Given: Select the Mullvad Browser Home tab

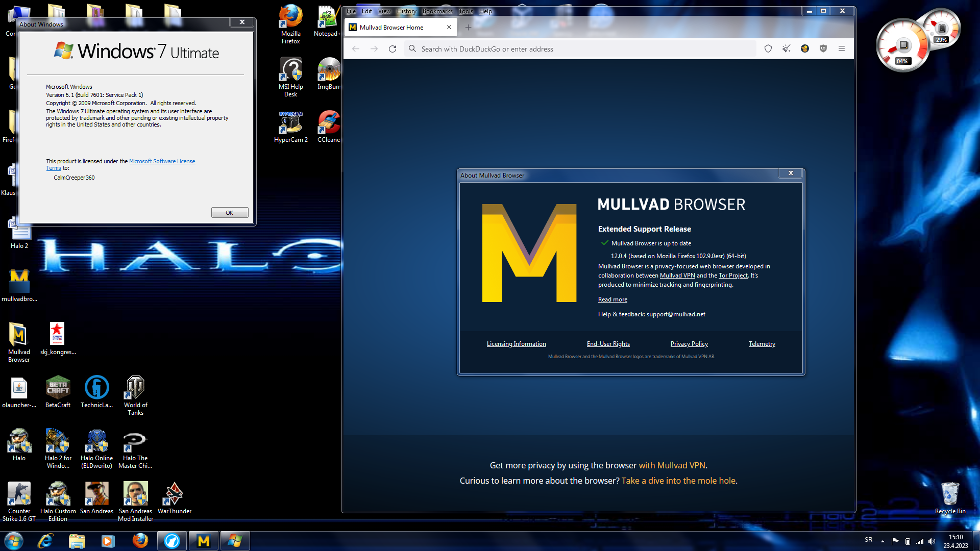Looking at the screenshot, I should pyautogui.click(x=391, y=28).
